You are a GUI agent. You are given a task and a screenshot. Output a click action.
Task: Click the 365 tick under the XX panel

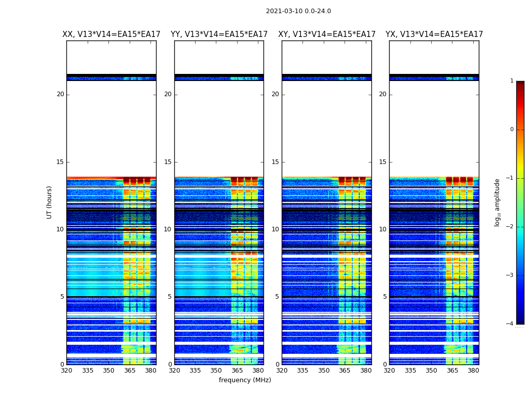130,371
